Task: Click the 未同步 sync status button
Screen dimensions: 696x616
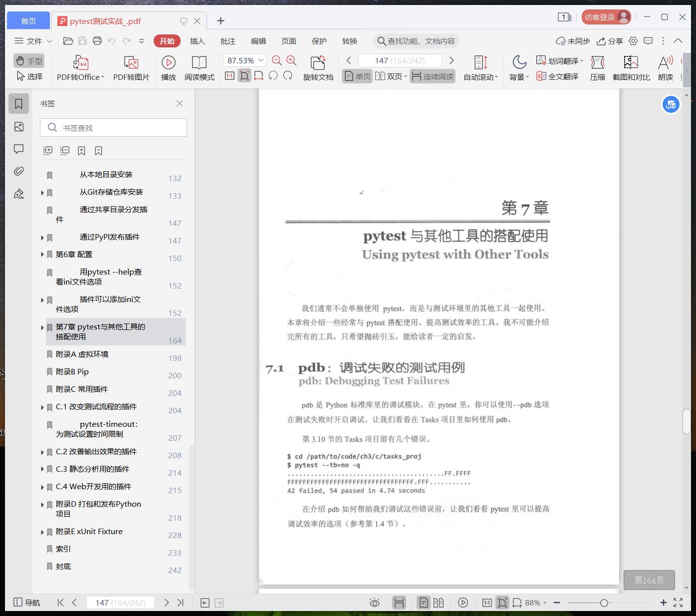Action: (x=573, y=41)
